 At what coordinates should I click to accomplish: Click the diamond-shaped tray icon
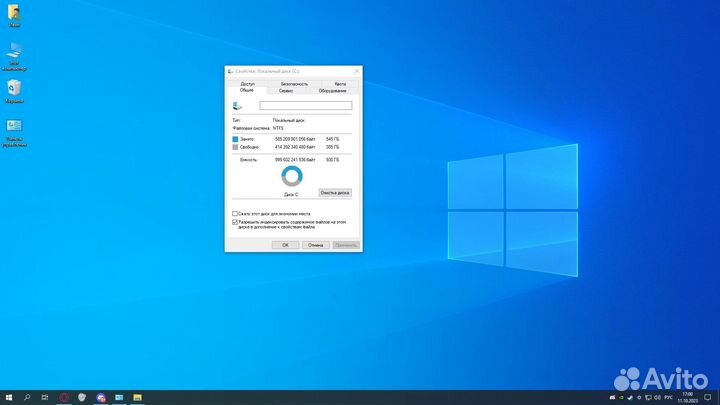click(x=639, y=398)
